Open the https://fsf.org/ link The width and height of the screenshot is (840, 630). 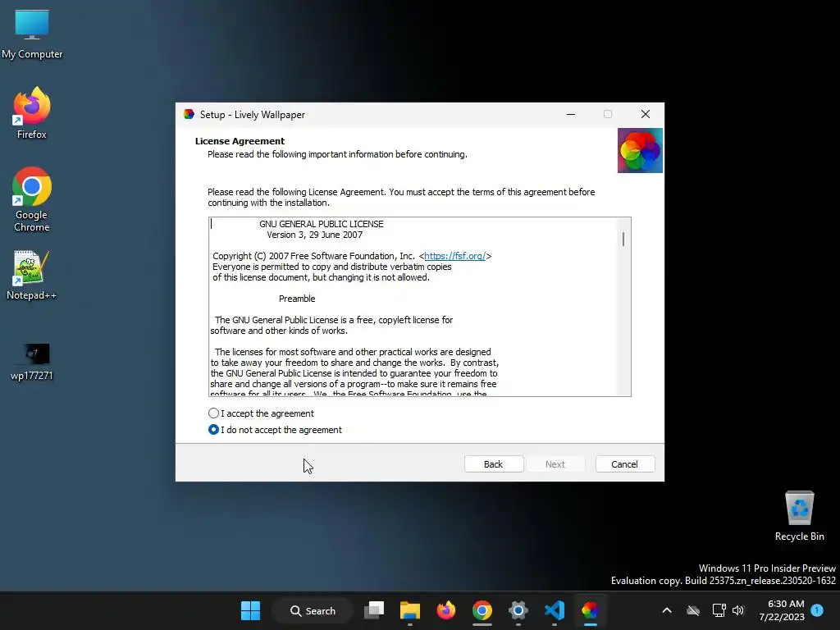(454, 256)
